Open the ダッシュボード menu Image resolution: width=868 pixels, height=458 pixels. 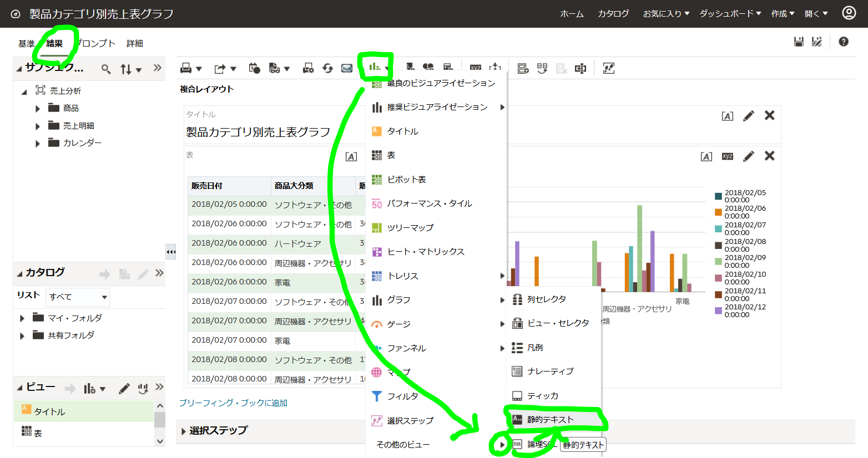point(730,14)
